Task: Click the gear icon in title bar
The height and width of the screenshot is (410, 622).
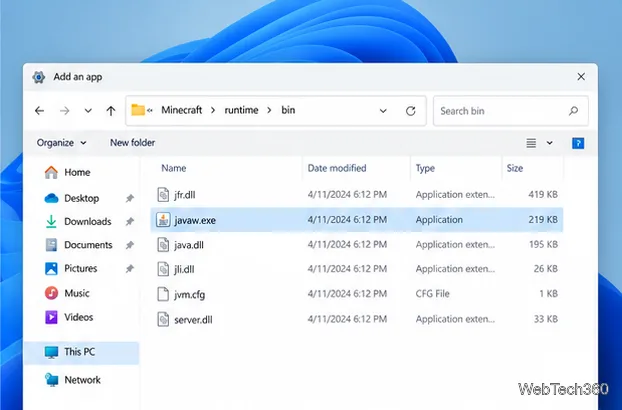Action: click(38, 77)
